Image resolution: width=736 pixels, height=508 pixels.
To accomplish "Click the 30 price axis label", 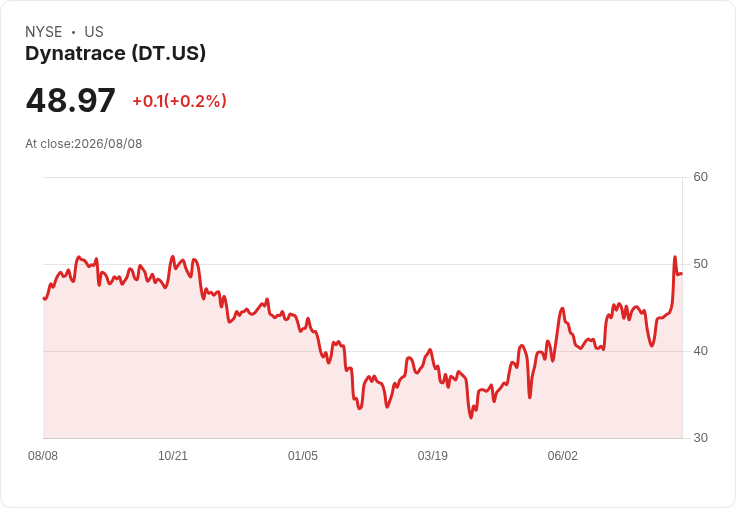I will (700, 438).
